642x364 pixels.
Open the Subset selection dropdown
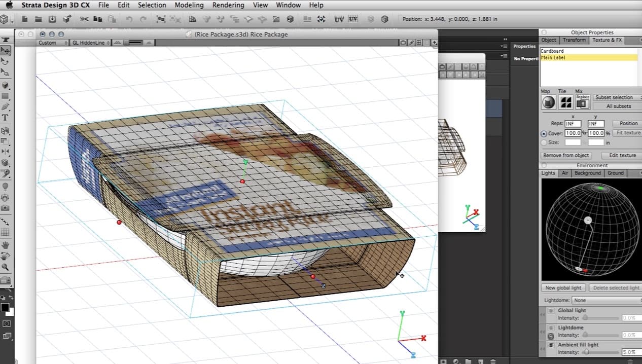click(x=617, y=97)
